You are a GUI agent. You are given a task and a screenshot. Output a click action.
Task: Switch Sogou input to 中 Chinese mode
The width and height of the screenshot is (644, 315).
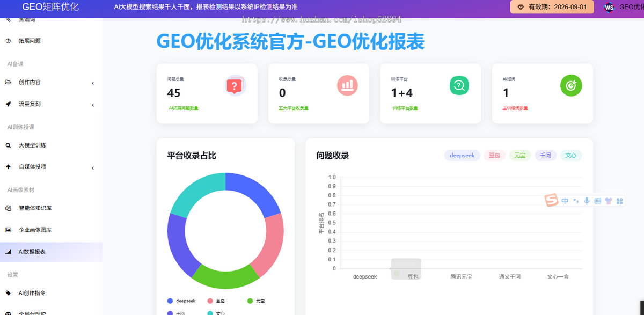pos(565,201)
